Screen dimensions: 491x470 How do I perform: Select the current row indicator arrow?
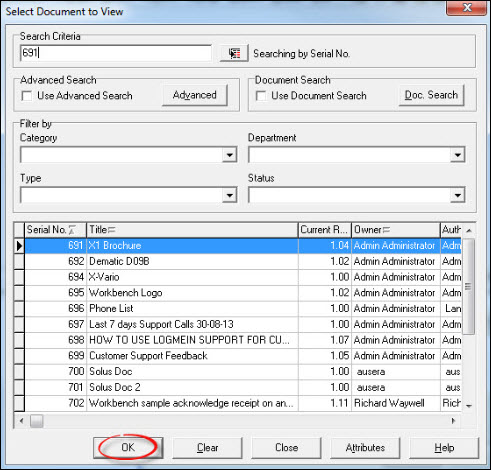(x=19, y=246)
